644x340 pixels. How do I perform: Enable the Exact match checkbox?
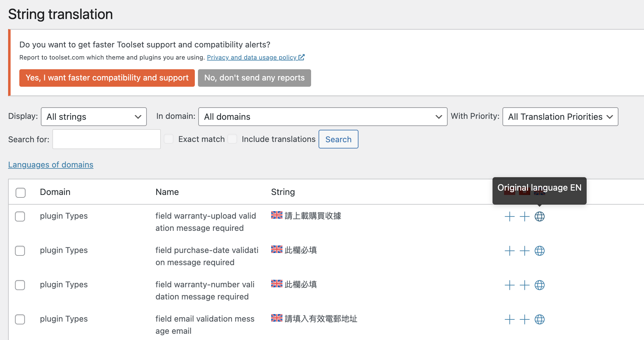tap(169, 139)
